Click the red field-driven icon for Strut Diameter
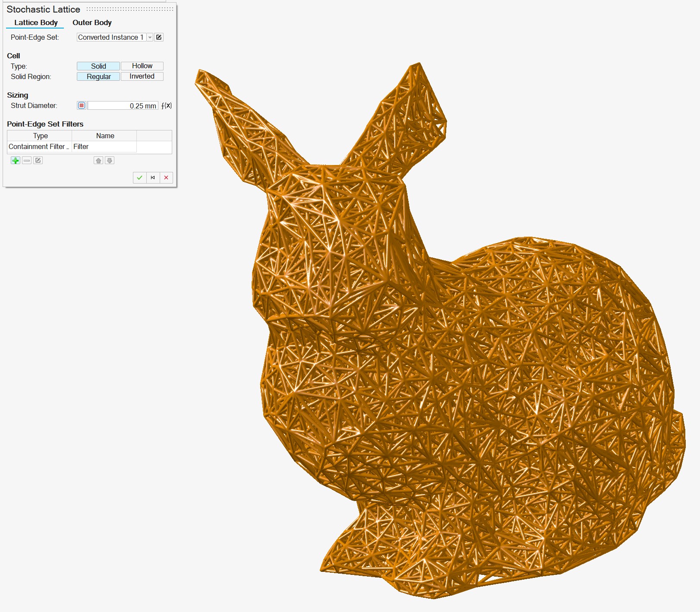The image size is (700, 612). pyautogui.click(x=82, y=106)
